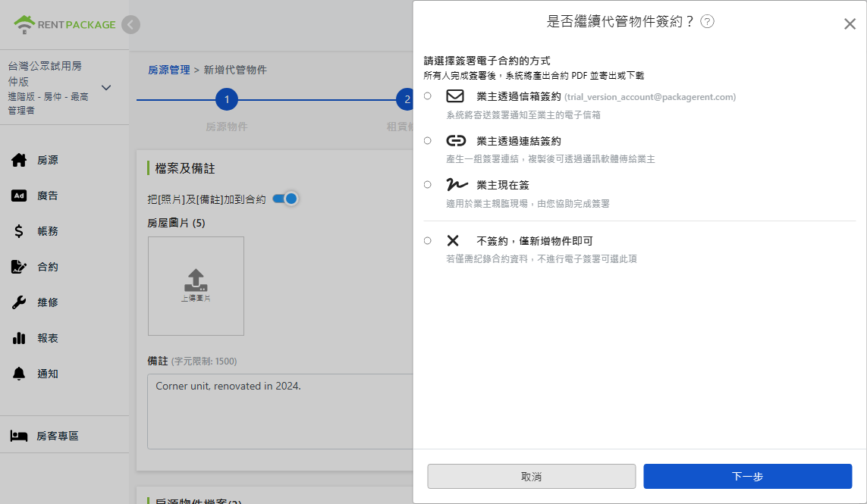Select the 帳務 sidebar label
Image resolution: width=867 pixels, height=504 pixels.
[48, 231]
